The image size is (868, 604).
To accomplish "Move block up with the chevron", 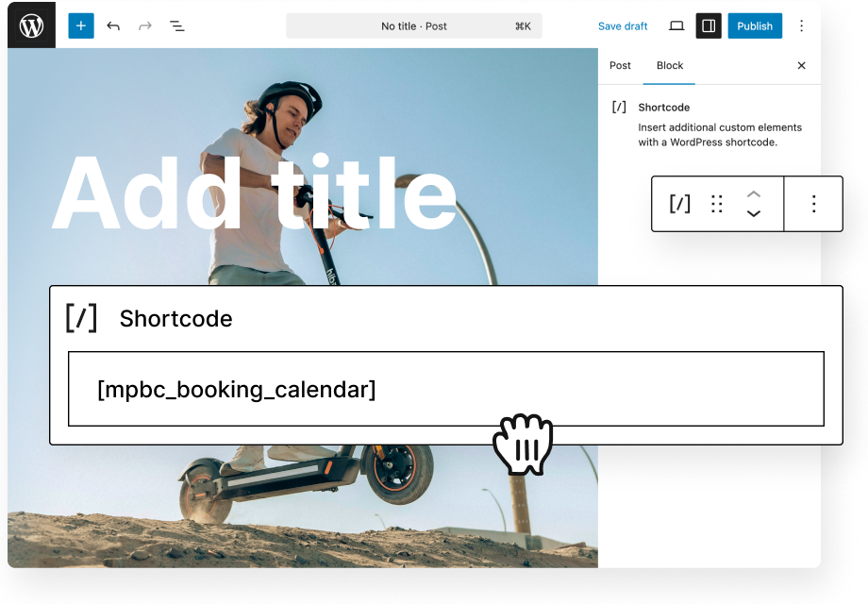I will (x=754, y=193).
